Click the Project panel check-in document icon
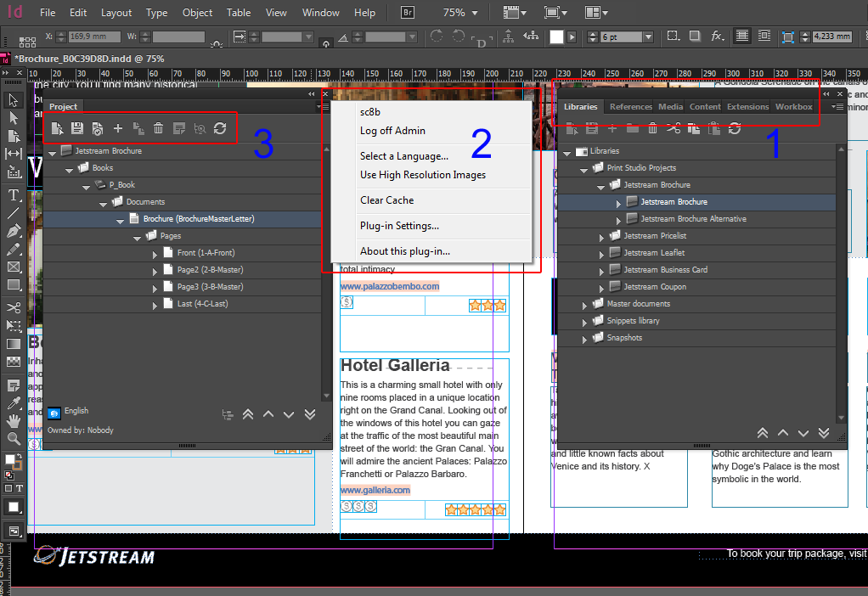This screenshot has width=868, height=596. pos(98,128)
